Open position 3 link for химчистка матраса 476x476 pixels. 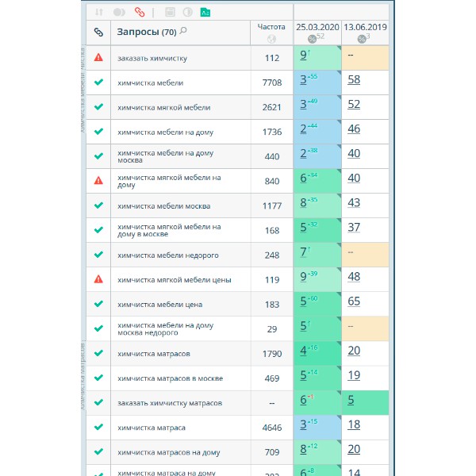point(303,424)
